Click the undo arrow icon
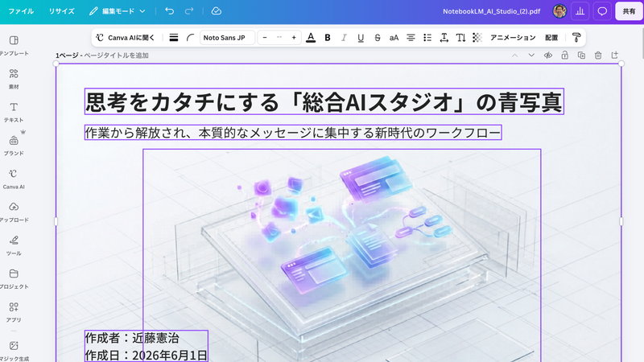The image size is (644, 362). point(169,11)
